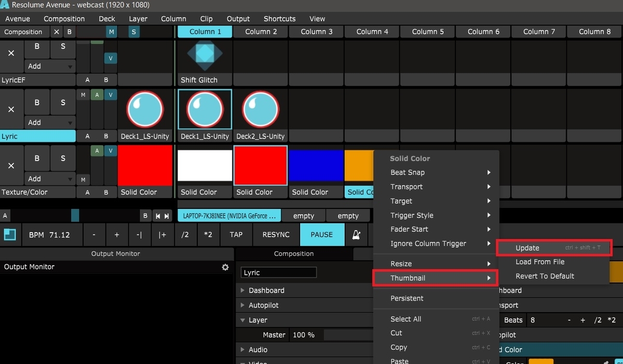
Task: Clear the Texture/Color layer with X
Action: pyautogui.click(x=11, y=165)
